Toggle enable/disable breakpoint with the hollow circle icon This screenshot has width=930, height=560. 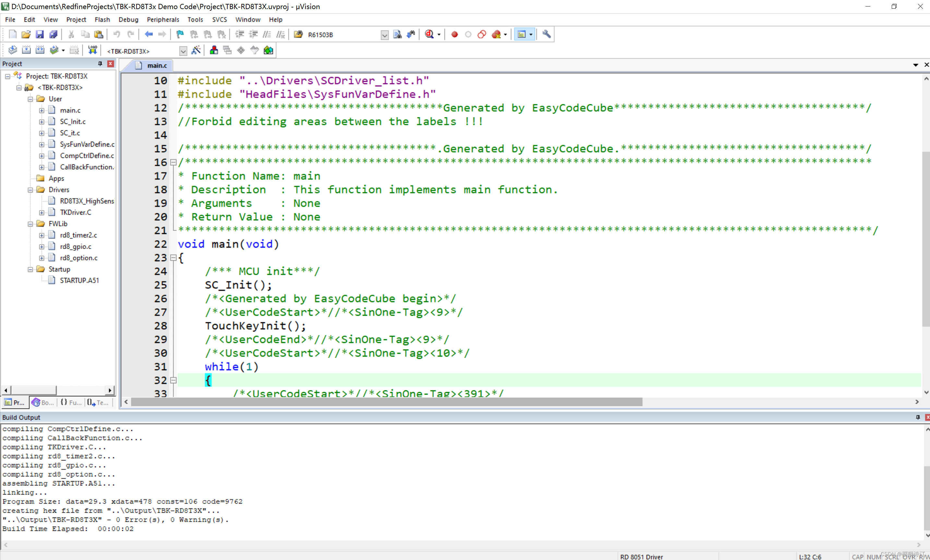pyautogui.click(x=468, y=34)
